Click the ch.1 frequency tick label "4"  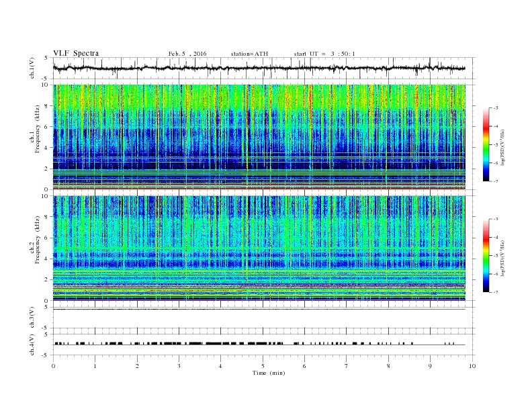(47, 148)
